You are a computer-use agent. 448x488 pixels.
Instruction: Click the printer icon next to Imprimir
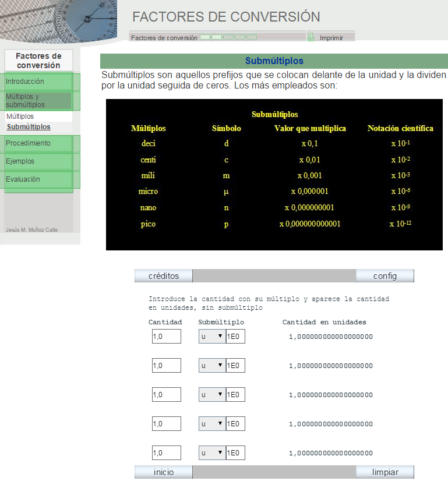(311, 37)
